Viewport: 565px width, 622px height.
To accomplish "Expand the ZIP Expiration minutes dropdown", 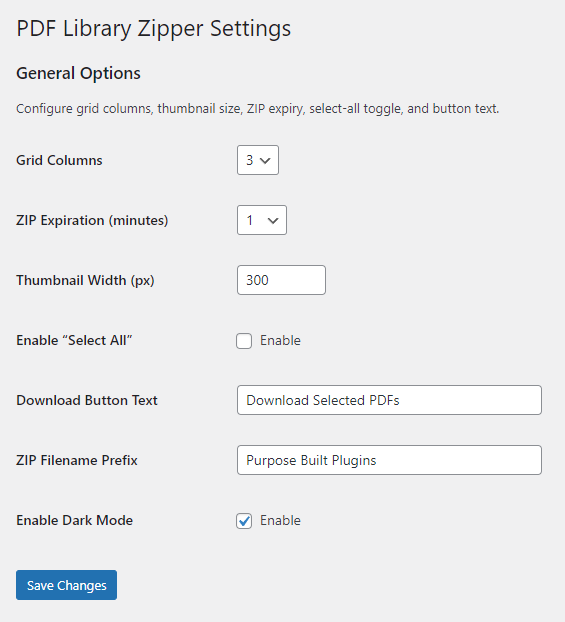I will [x=262, y=220].
